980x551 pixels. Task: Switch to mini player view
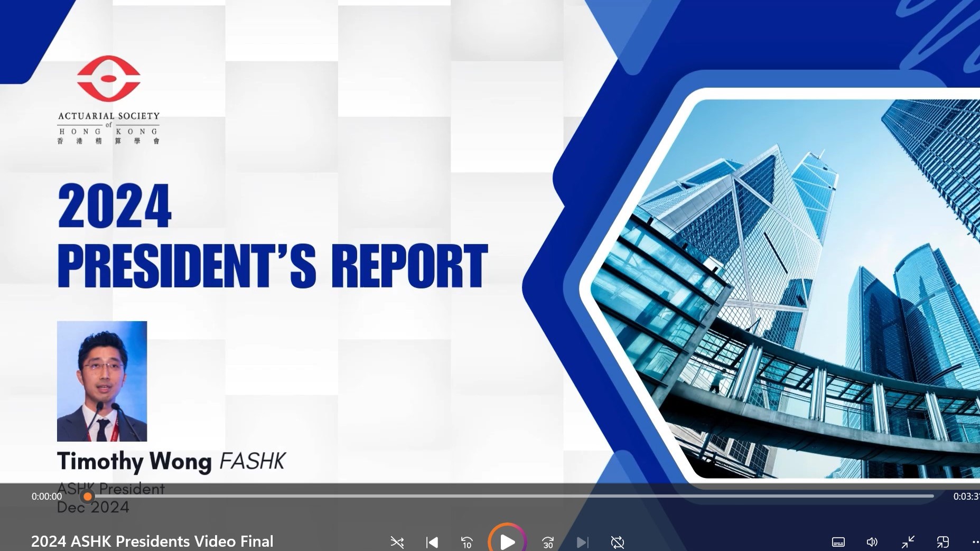943,542
